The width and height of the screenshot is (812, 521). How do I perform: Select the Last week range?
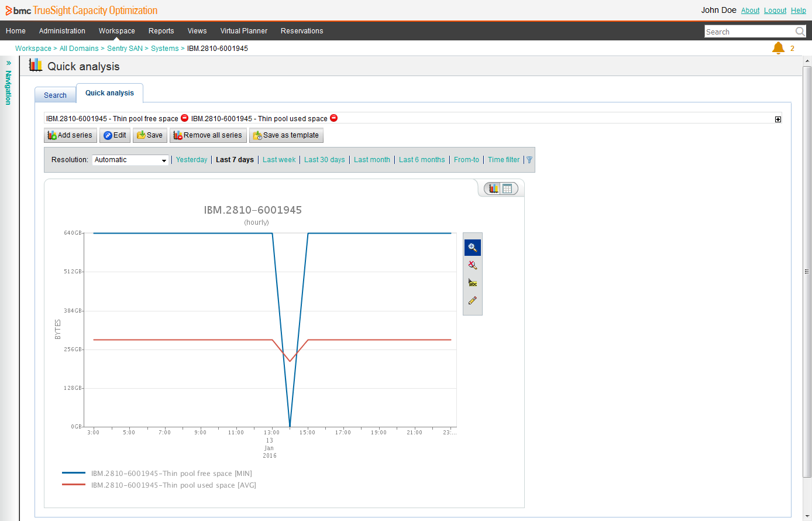279,160
